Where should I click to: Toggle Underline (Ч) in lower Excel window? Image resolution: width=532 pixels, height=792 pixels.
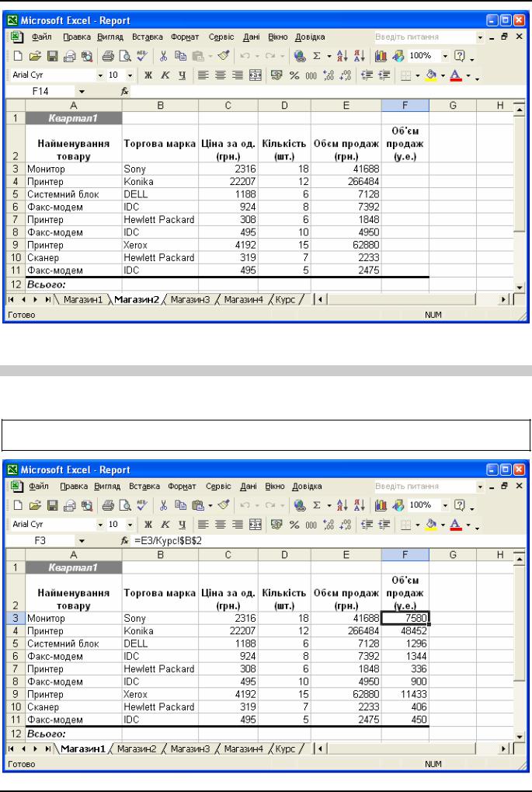pos(183,525)
